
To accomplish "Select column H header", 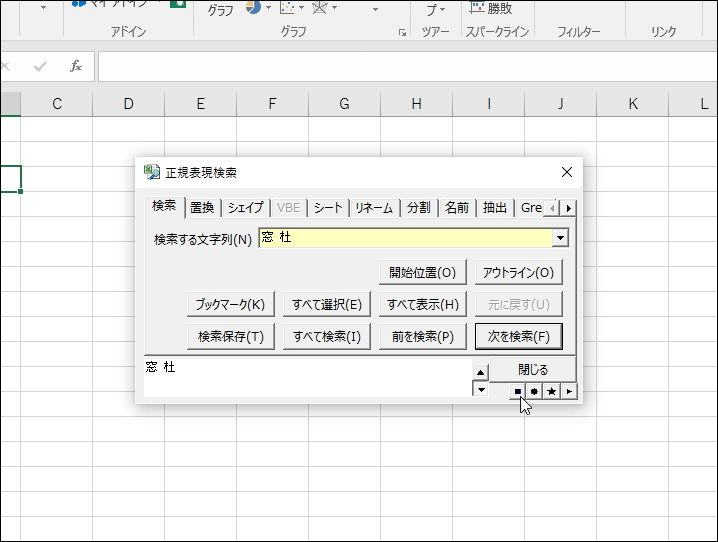I will click(416, 104).
